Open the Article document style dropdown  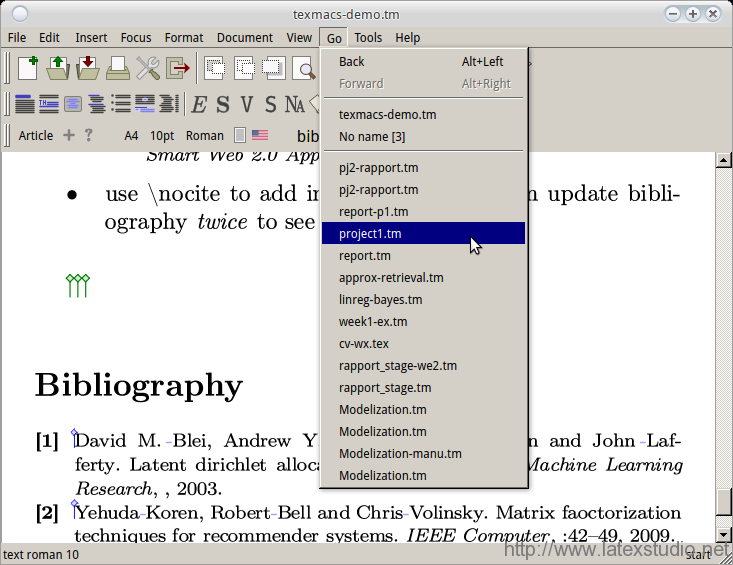tap(36, 136)
